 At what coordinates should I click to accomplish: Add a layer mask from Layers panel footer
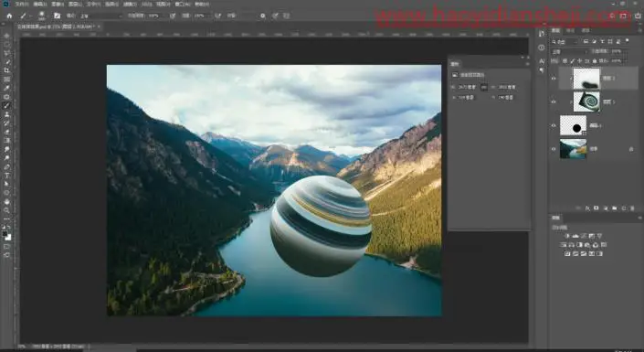click(x=596, y=208)
